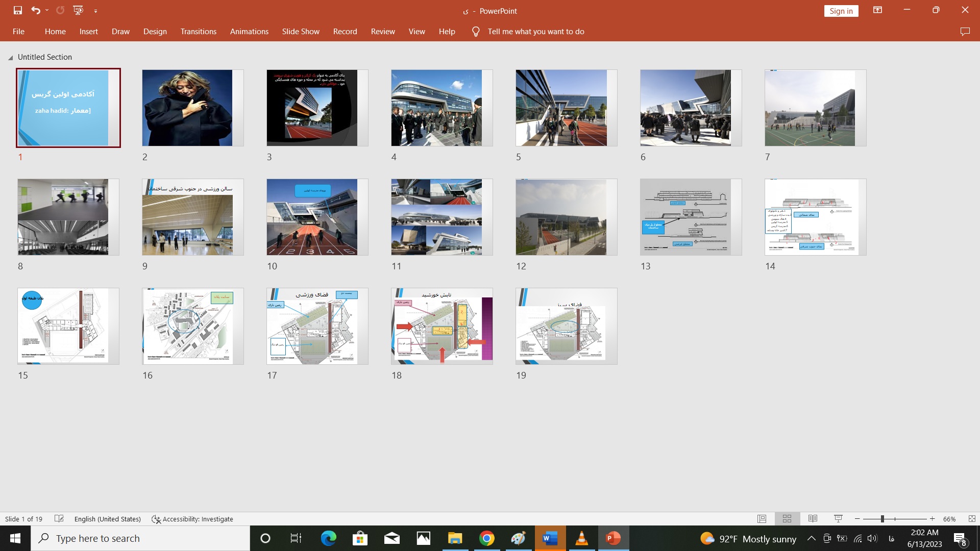This screenshot has width=980, height=551.
Task: Open Reading View icon in status bar
Action: 813,519
